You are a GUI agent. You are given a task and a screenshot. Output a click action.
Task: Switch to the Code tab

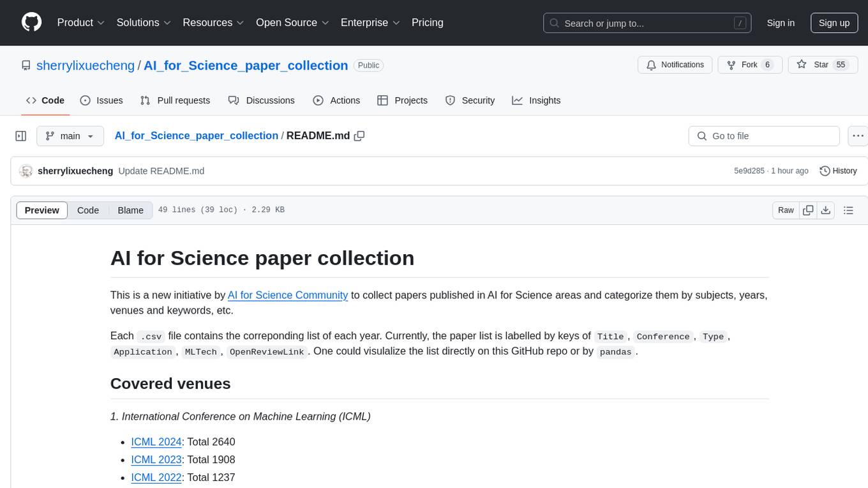(x=45, y=100)
